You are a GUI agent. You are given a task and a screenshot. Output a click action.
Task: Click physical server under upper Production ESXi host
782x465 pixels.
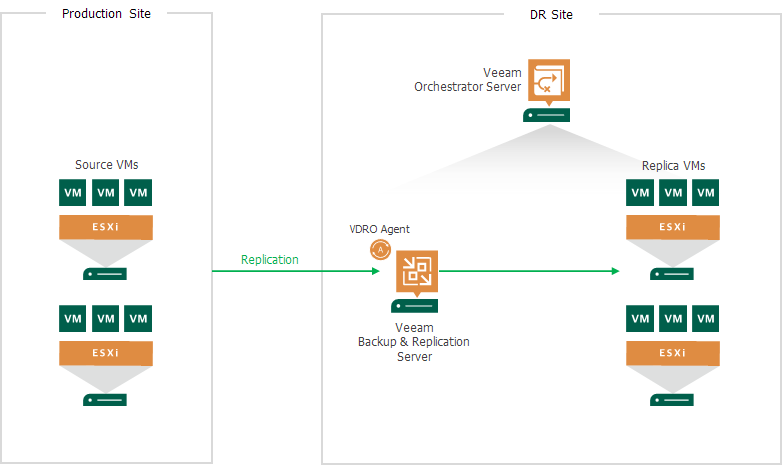tap(105, 274)
